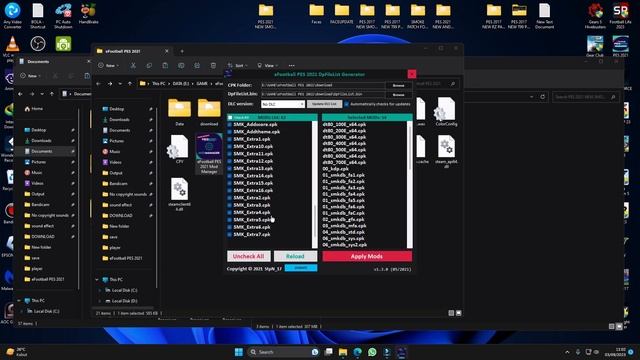Click the CPK Folder path field
The image size is (640, 360).
coord(322,85)
